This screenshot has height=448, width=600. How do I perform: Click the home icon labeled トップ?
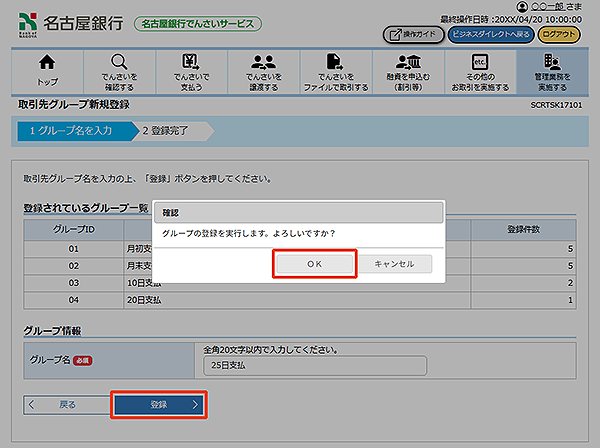pyautogui.click(x=47, y=64)
